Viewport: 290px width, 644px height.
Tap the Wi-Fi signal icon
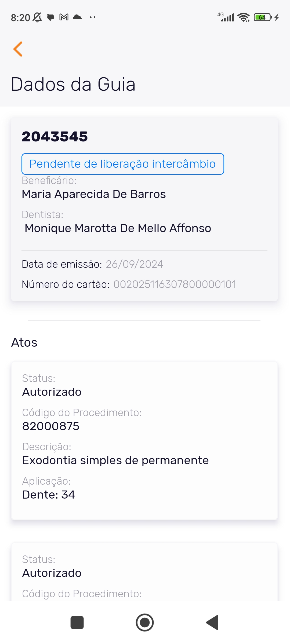click(x=244, y=17)
